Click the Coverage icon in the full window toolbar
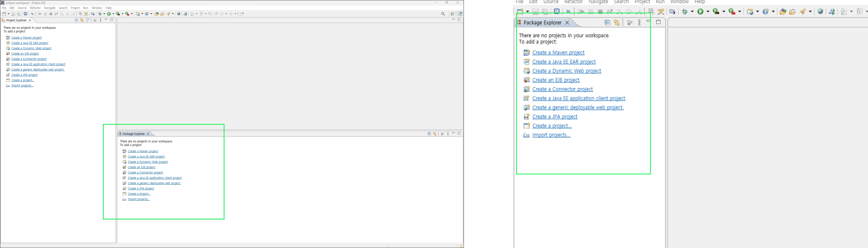Image resolution: width=868 pixels, height=248 pixels. pos(118,14)
